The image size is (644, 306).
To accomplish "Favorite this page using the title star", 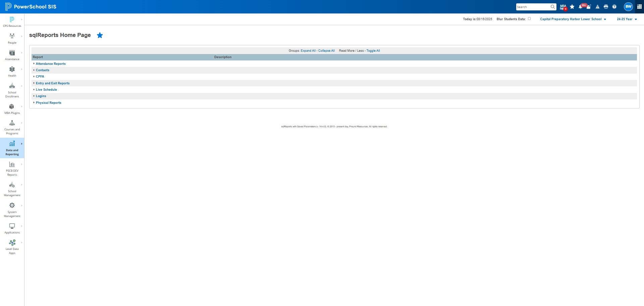I will (100, 35).
